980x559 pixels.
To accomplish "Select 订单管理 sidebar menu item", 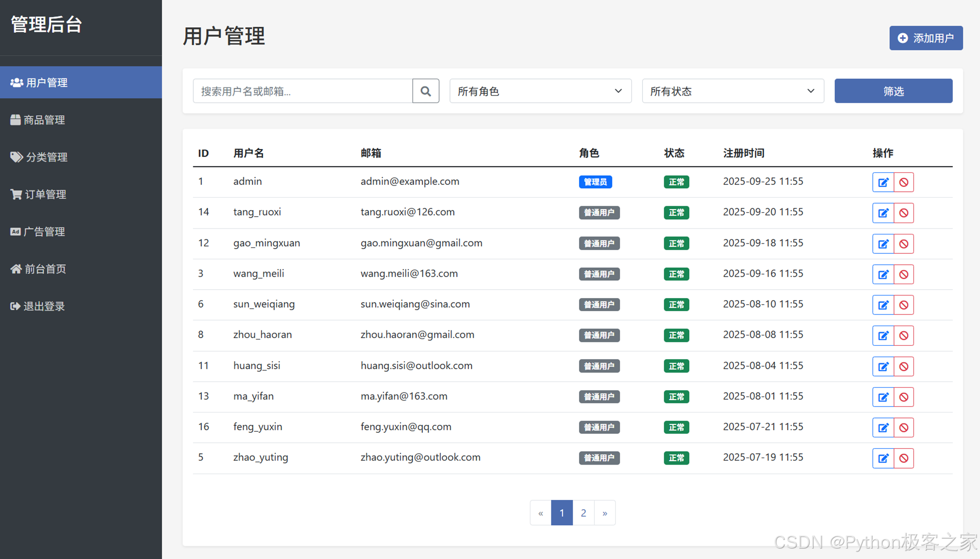I will [x=45, y=194].
